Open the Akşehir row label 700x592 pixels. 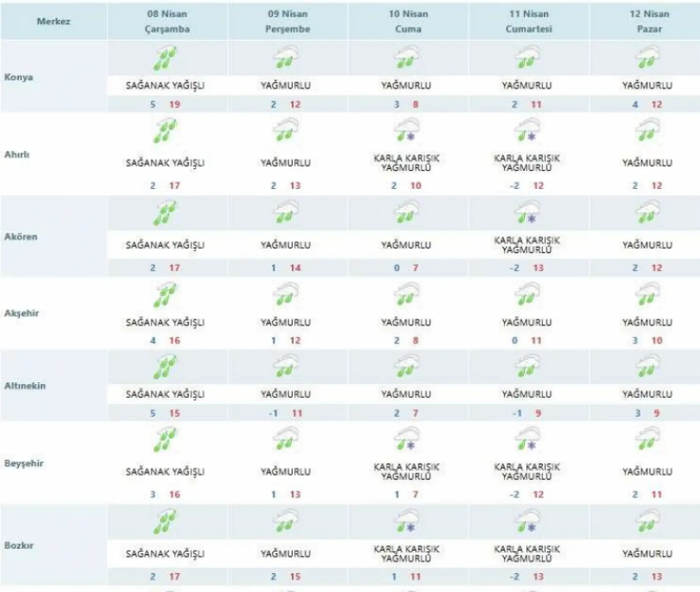22,313
